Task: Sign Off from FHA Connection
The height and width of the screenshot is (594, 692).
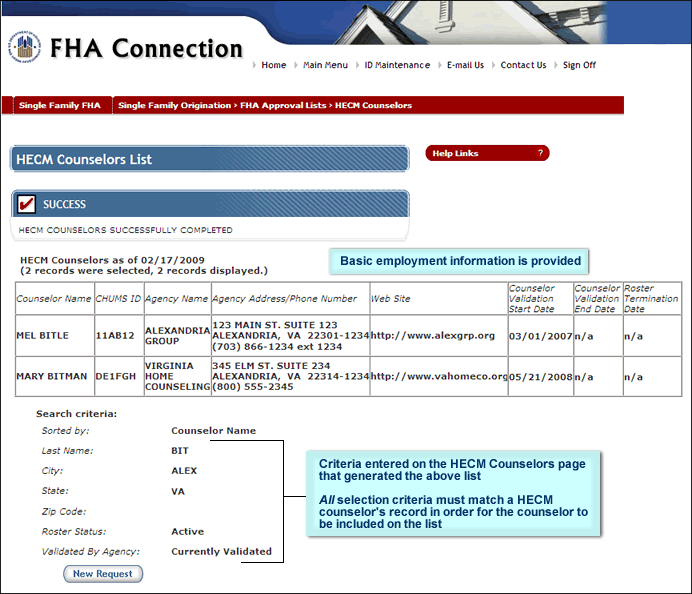Action: tap(579, 65)
